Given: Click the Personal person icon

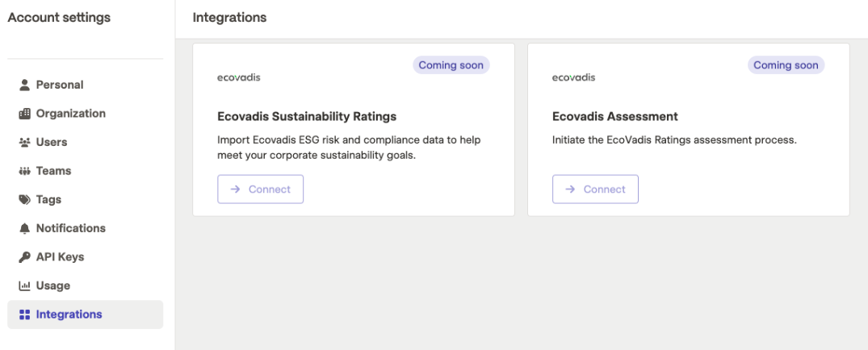Looking at the screenshot, I should tap(24, 85).
